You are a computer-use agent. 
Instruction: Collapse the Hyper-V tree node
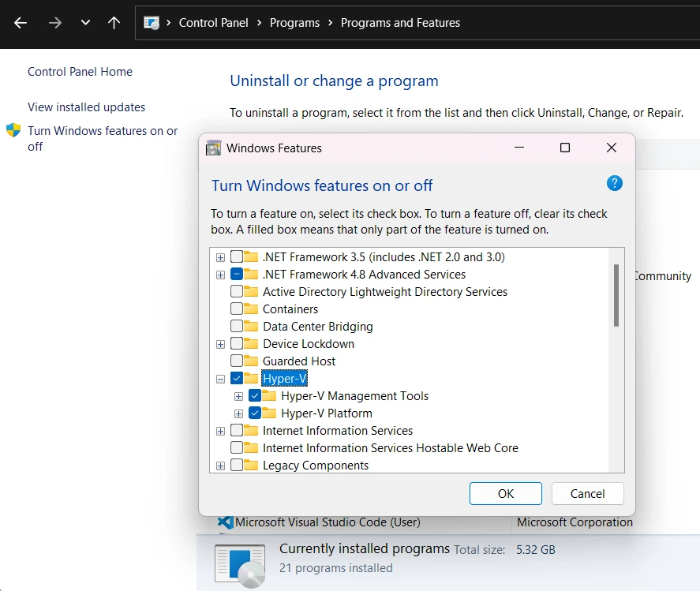point(220,379)
